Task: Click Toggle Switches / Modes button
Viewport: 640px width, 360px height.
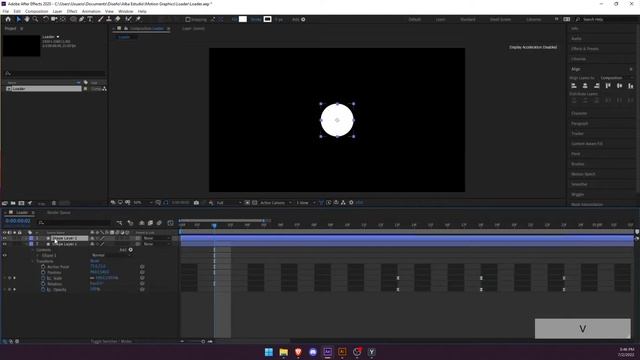Action: click(111, 341)
